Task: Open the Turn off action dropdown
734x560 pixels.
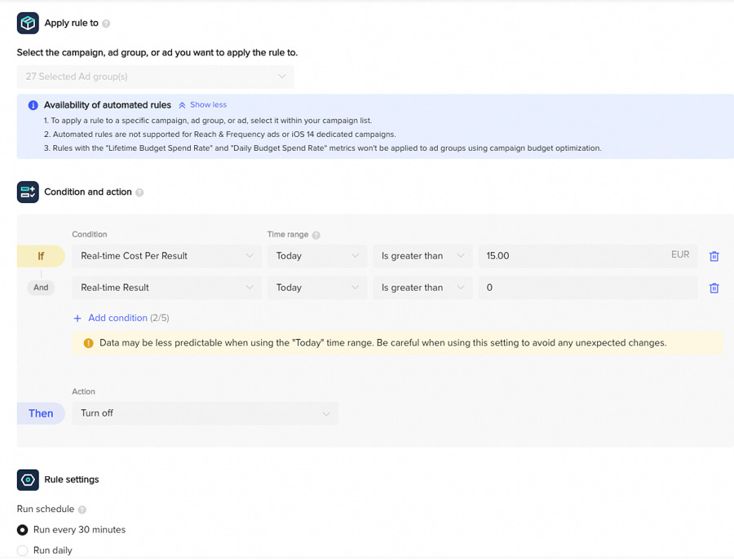Action: tap(205, 413)
